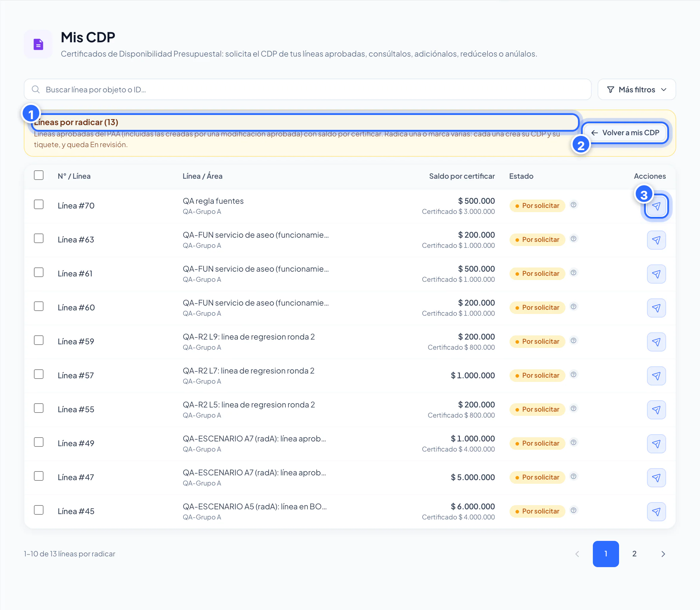Open status help icon for Línea #63
700x610 pixels.
(x=574, y=239)
